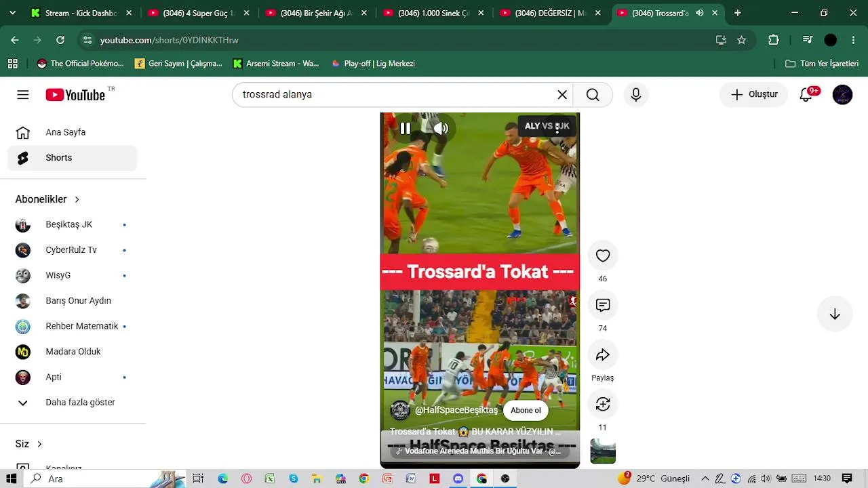Click the magnifier search button
This screenshot has width=868, height=488.
pyautogui.click(x=593, y=95)
